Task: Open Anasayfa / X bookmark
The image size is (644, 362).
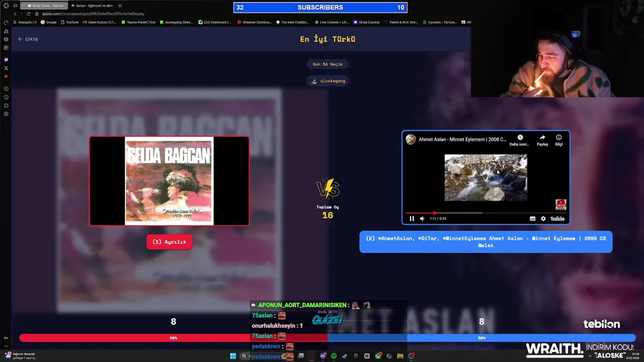Action: point(25,22)
